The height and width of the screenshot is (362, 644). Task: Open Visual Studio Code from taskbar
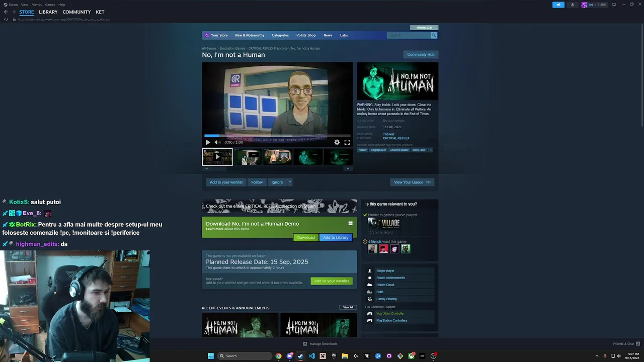[x=311, y=356]
